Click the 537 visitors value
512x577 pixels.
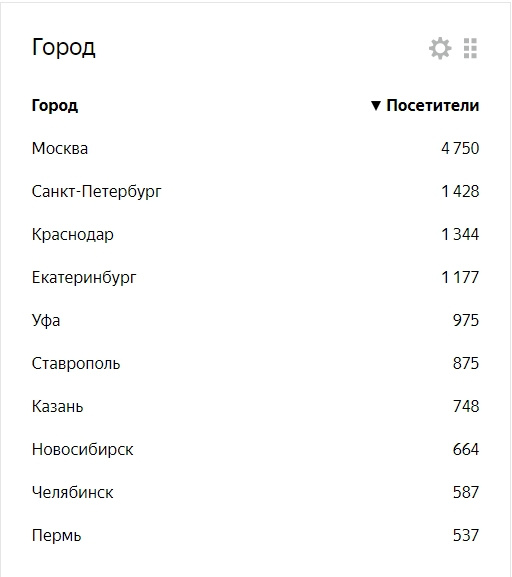[x=466, y=535]
